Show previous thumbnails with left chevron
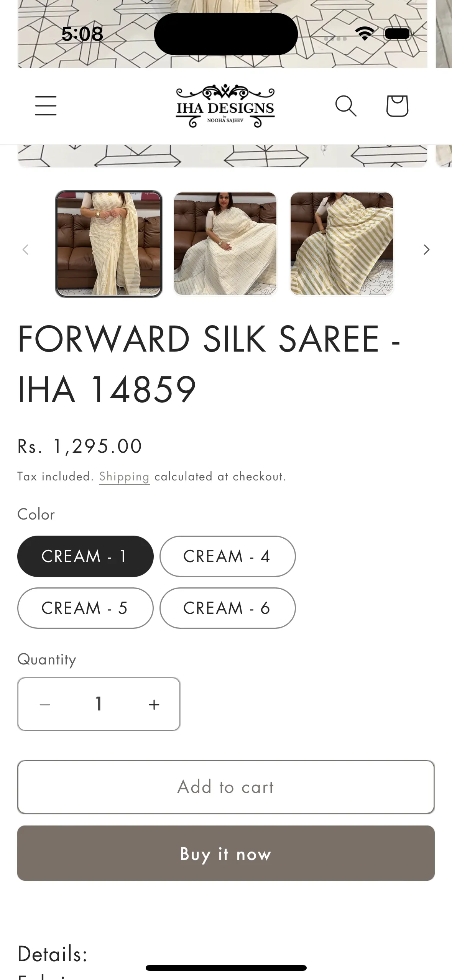This screenshot has width=452, height=980. 26,250
